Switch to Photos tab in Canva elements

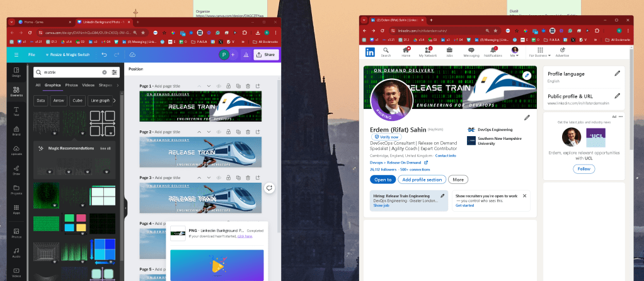[x=71, y=86]
